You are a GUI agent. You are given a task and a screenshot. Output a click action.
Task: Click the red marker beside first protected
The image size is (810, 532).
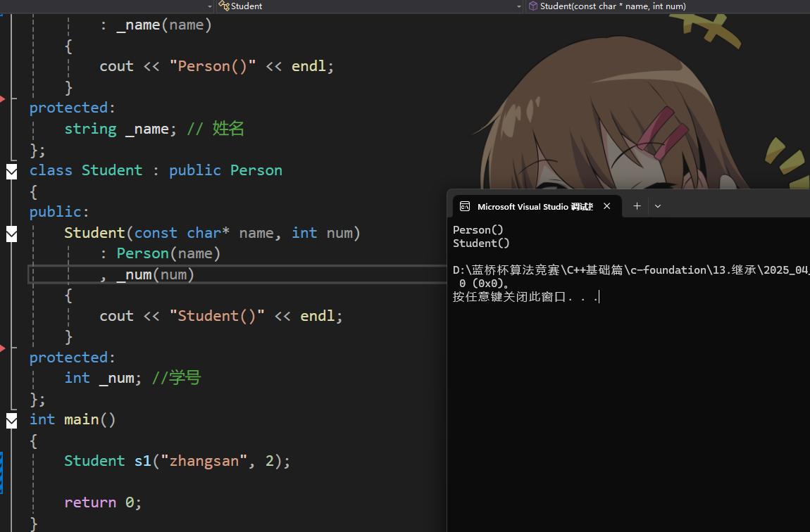(x=3, y=99)
